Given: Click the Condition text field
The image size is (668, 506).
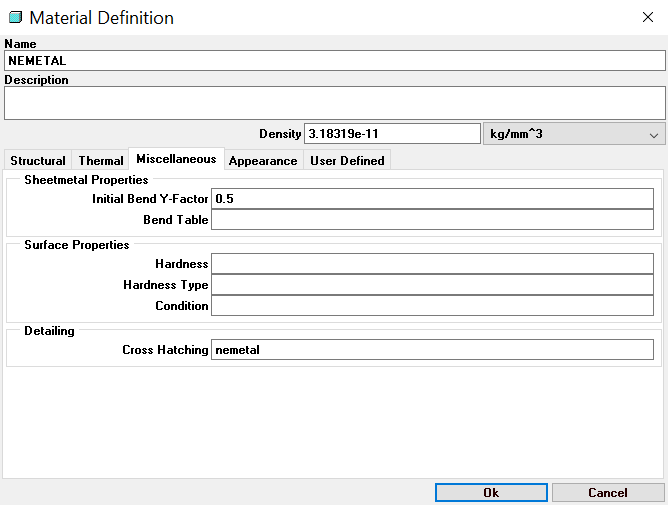Looking at the screenshot, I should point(432,306).
